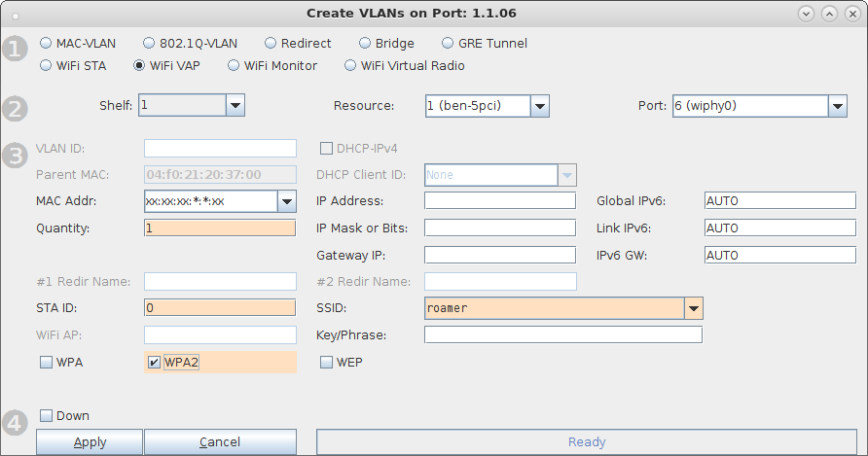Toggle the Down checkbox
Image resolution: width=868 pixels, height=456 pixels.
coord(46,416)
